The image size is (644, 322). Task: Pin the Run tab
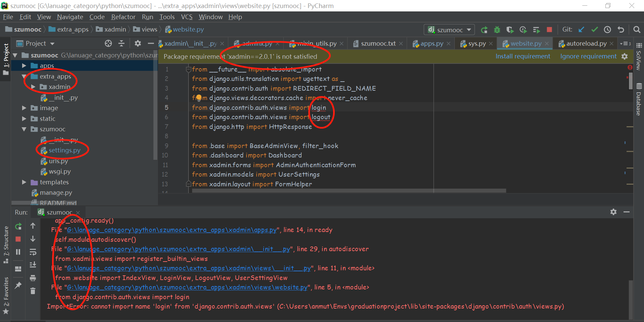tap(18, 285)
